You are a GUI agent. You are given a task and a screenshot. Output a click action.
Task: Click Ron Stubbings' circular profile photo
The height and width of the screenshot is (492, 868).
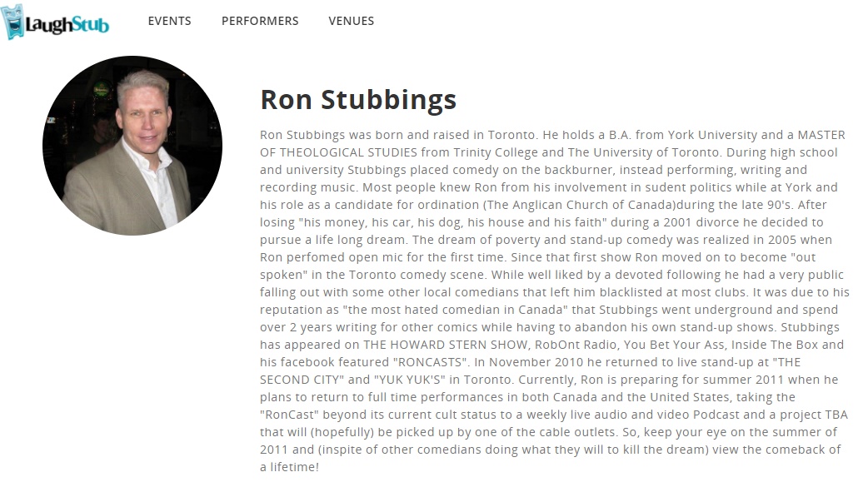[132, 146]
